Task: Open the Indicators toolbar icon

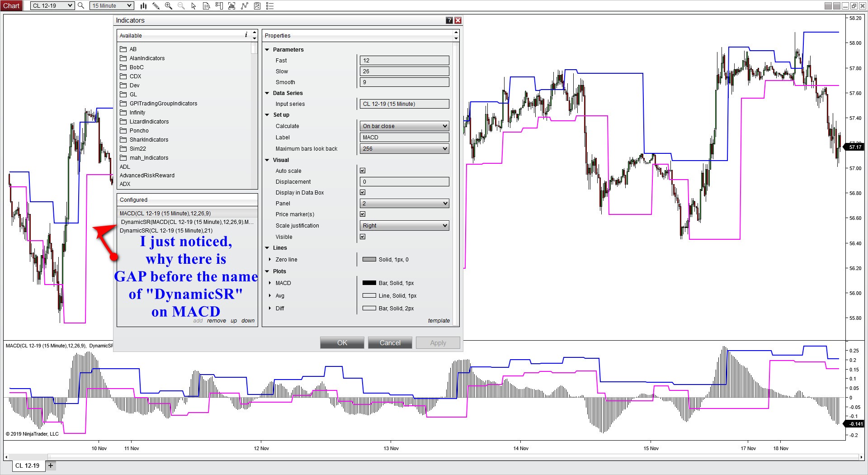Action: (x=245, y=5)
